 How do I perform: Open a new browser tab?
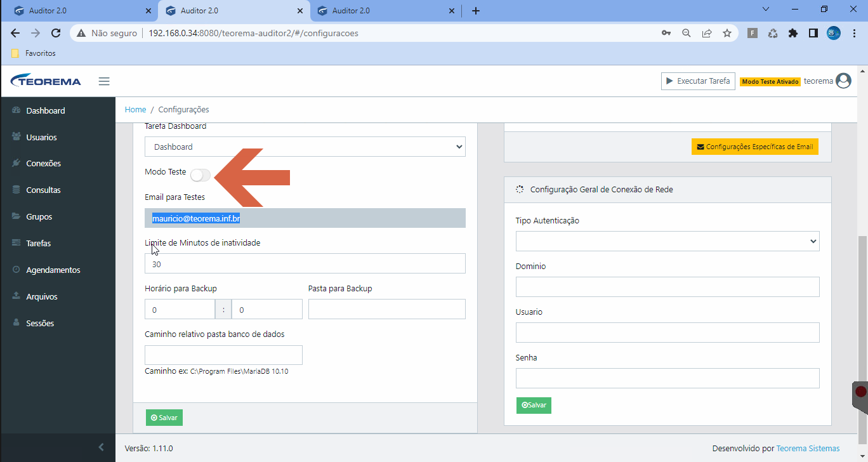coord(476,11)
